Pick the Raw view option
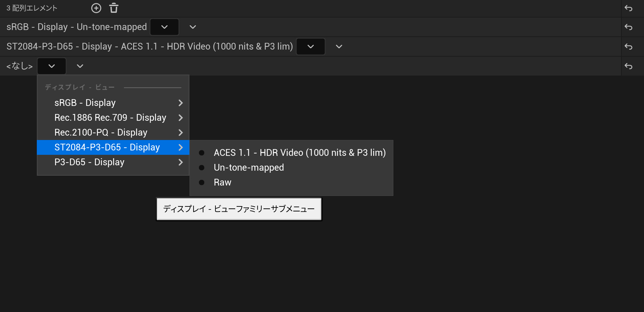This screenshot has width=644, height=312. click(222, 182)
